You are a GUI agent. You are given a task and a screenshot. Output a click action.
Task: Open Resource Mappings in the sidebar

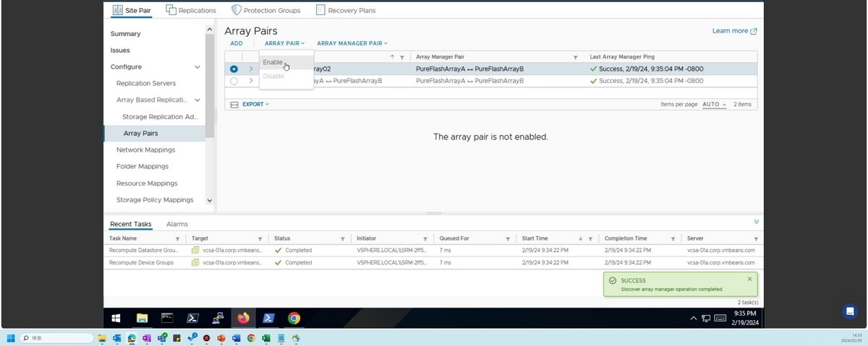(147, 183)
